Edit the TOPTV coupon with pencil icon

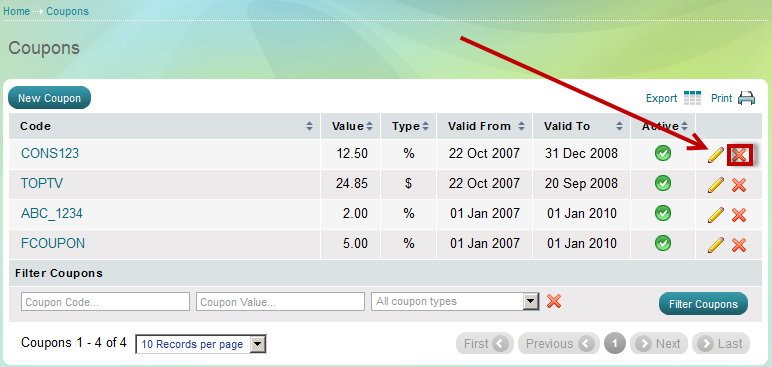pos(716,185)
